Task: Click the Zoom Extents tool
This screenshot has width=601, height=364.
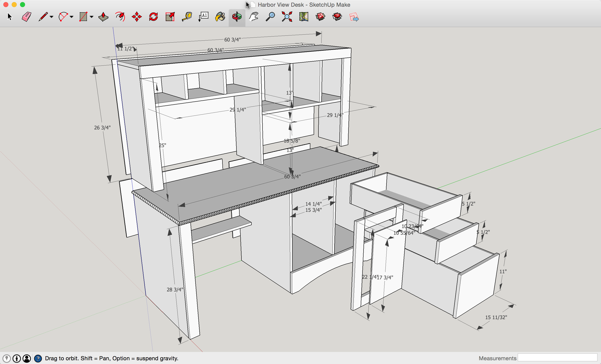Action: [x=287, y=17]
